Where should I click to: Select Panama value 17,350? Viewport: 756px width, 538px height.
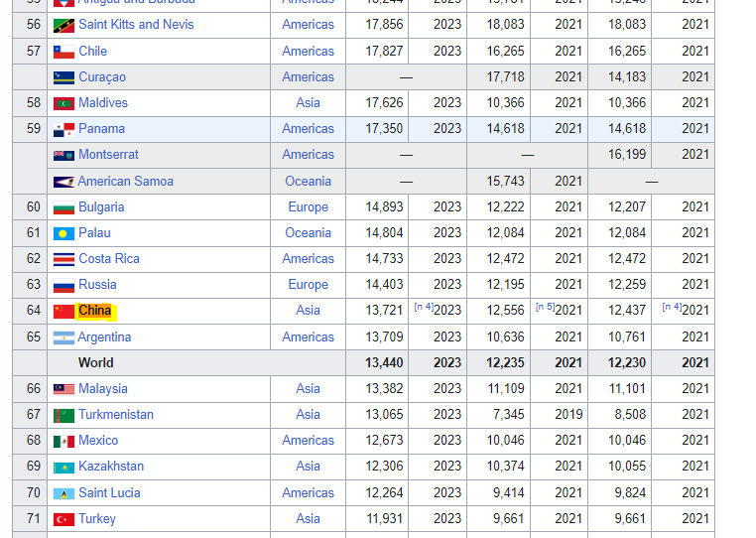tap(384, 129)
